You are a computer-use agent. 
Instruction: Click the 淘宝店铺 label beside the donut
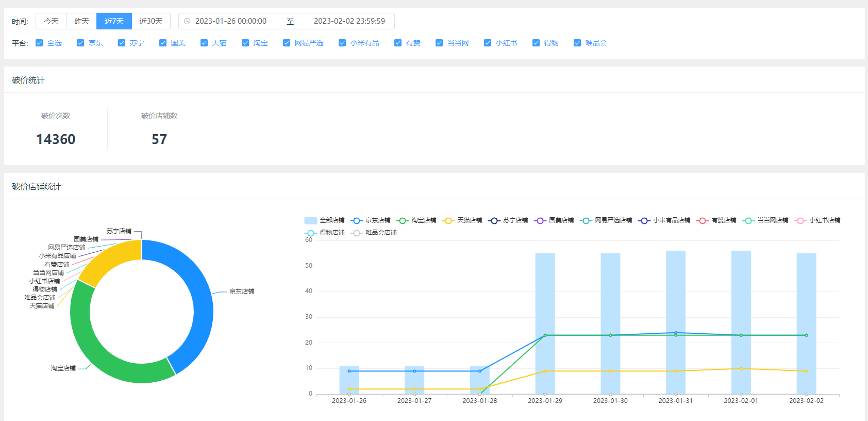(63, 368)
